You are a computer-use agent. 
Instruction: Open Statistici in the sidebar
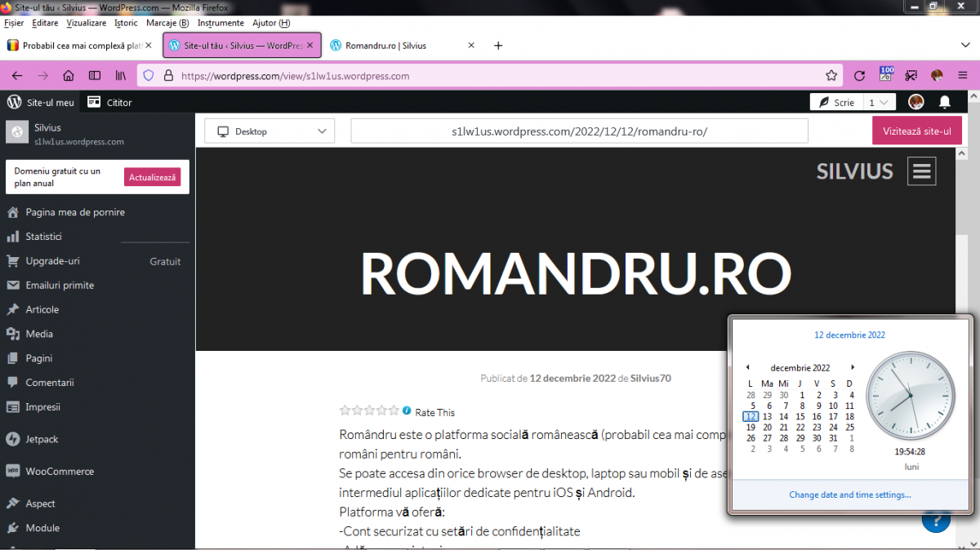(43, 237)
